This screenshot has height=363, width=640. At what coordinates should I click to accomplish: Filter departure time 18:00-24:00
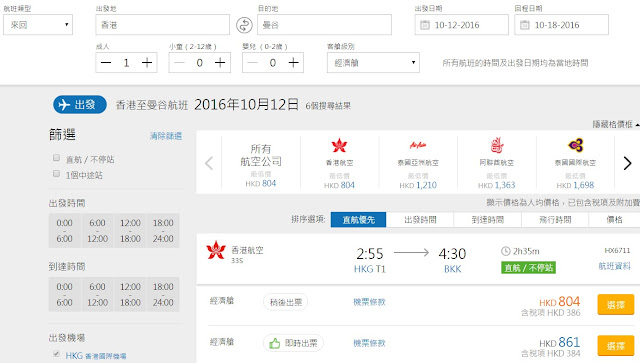coord(163,231)
